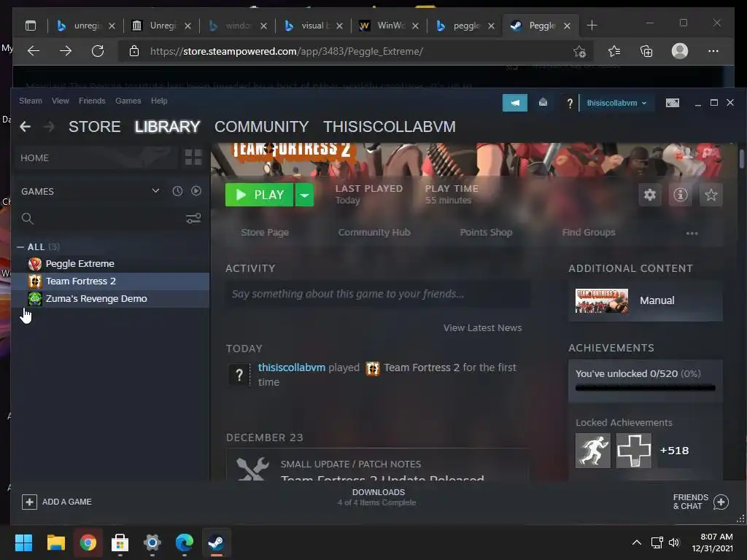Open the Team Fortress 2 Store Page link
The image size is (747, 560).
265,233
